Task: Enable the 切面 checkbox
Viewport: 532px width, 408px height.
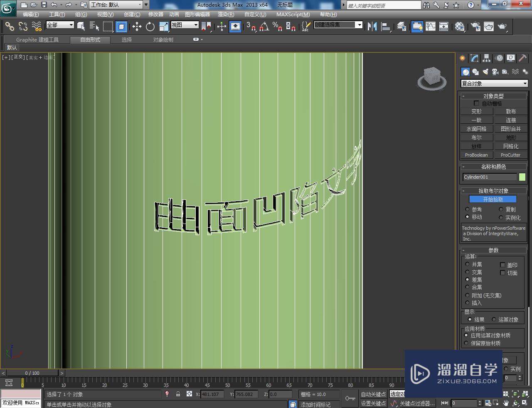Action: click(x=502, y=273)
